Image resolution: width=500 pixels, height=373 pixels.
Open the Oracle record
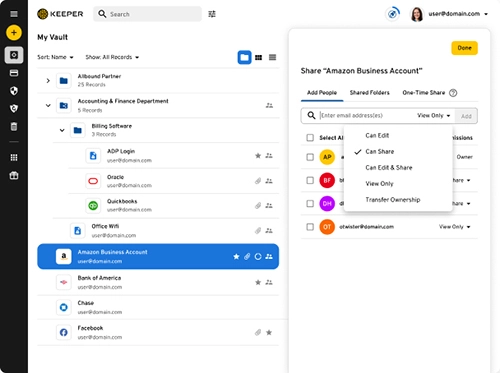pyautogui.click(x=174, y=181)
